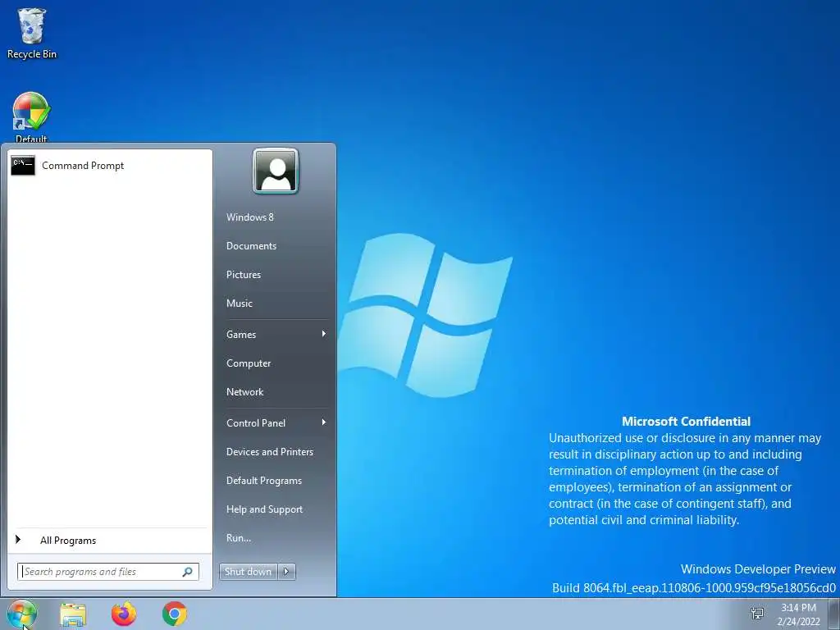Expand the Control Panel submenu arrow
Viewport: 840px width, 630px height.
point(323,422)
